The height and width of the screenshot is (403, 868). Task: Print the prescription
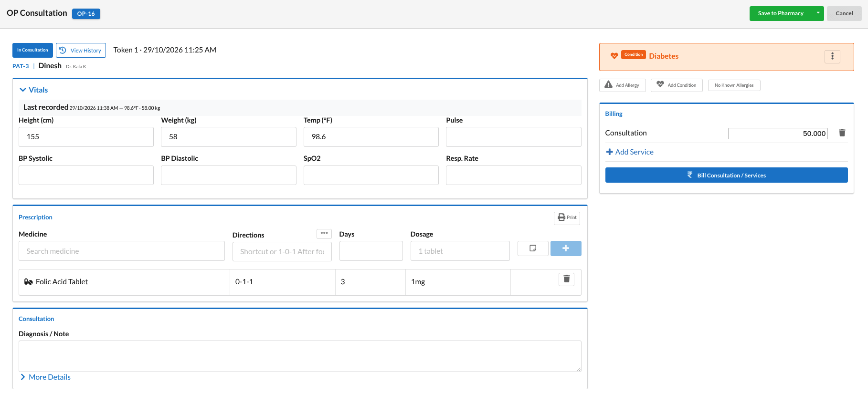pyautogui.click(x=567, y=217)
